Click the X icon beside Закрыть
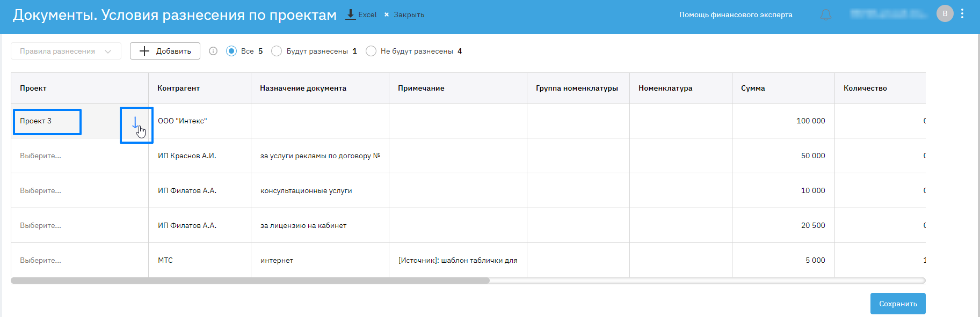 tap(387, 14)
